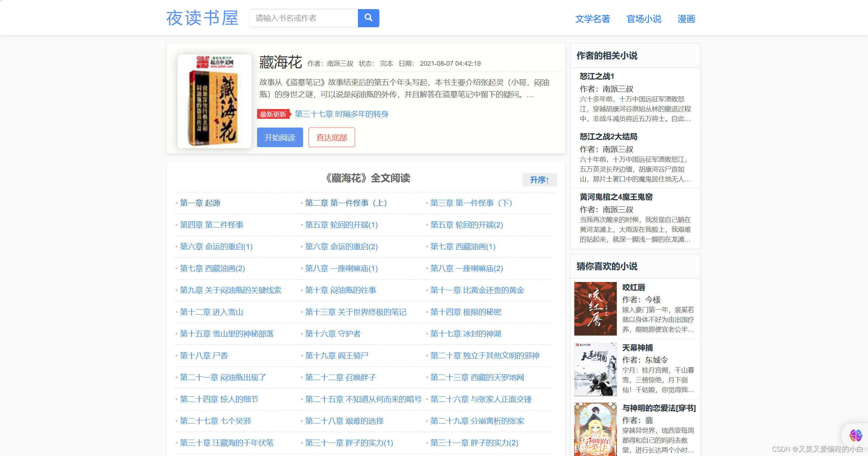Go to 官场小说 category
The image size is (868, 456).
tap(644, 19)
